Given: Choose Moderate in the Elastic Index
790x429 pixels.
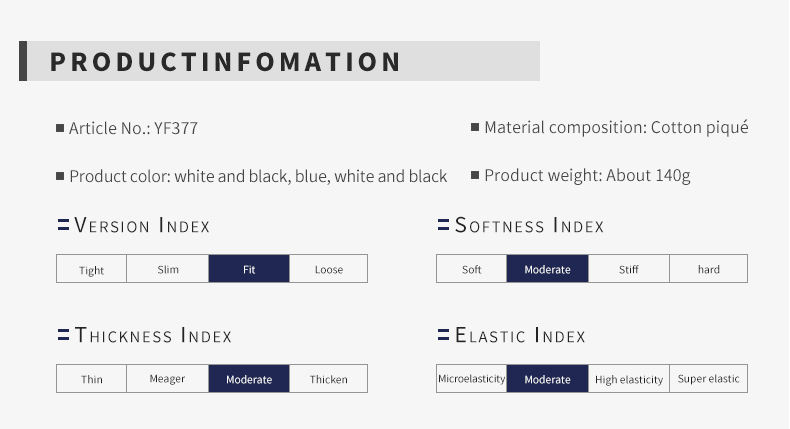Looking at the screenshot, I should pos(547,379).
